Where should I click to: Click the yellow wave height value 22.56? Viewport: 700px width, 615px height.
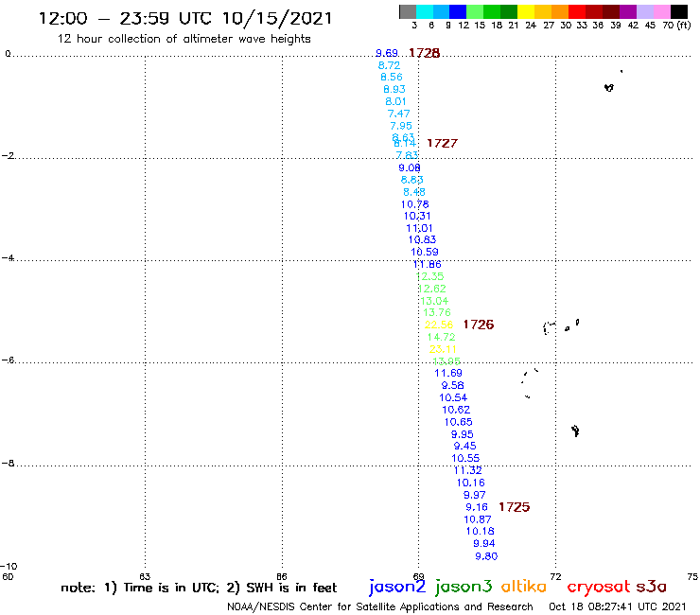[439, 325]
